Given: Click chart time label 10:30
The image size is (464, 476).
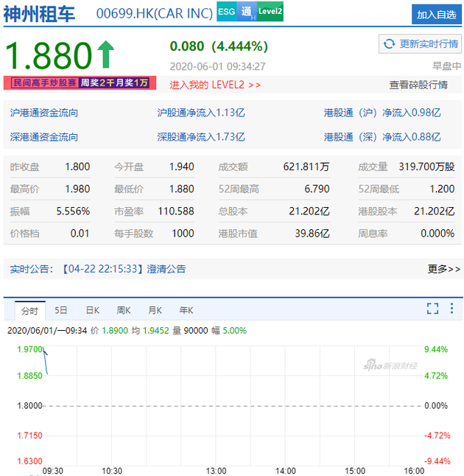Looking at the screenshot, I should [112, 471].
